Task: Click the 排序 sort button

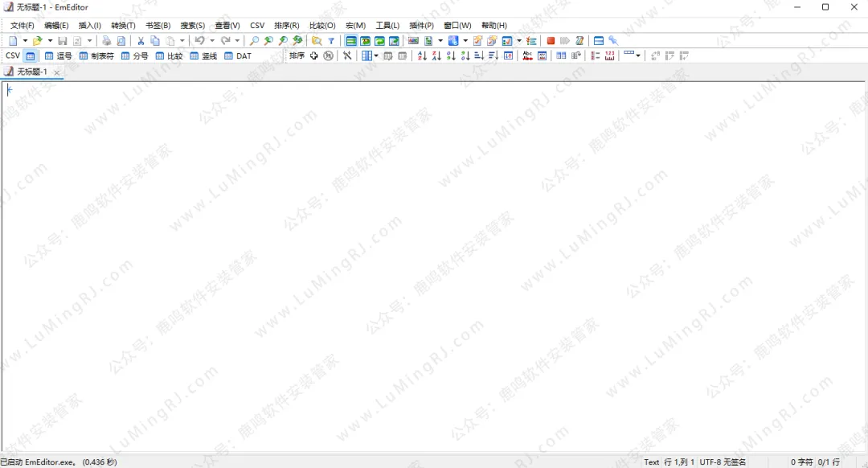Action: coord(297,56)
